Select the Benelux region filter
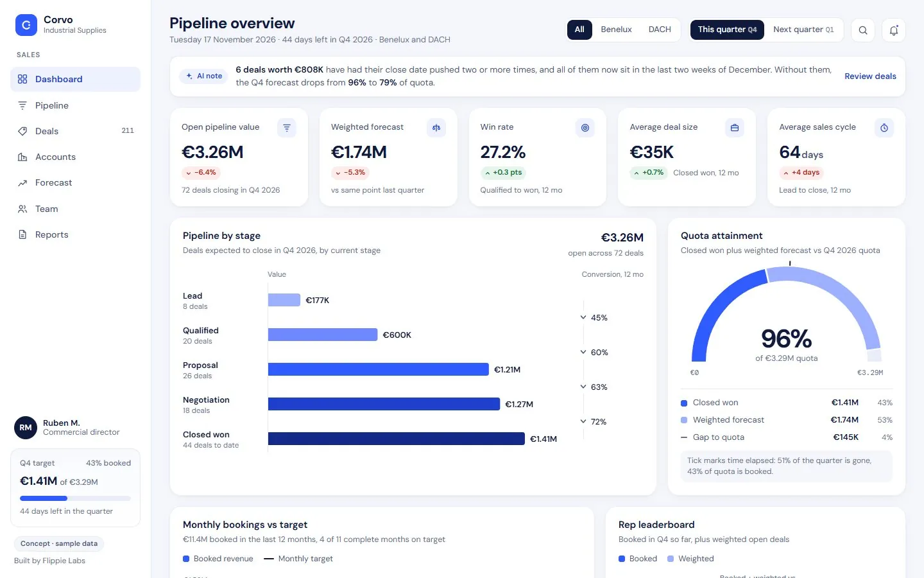Image resolution: width=924 pixels, height=578 pixels. click(616, 30)
